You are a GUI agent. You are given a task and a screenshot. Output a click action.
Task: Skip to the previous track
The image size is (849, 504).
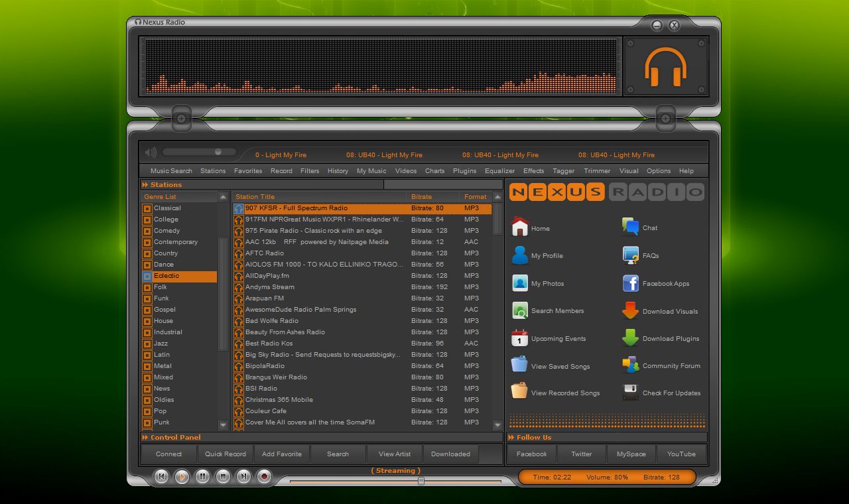[x=161, y=476]
